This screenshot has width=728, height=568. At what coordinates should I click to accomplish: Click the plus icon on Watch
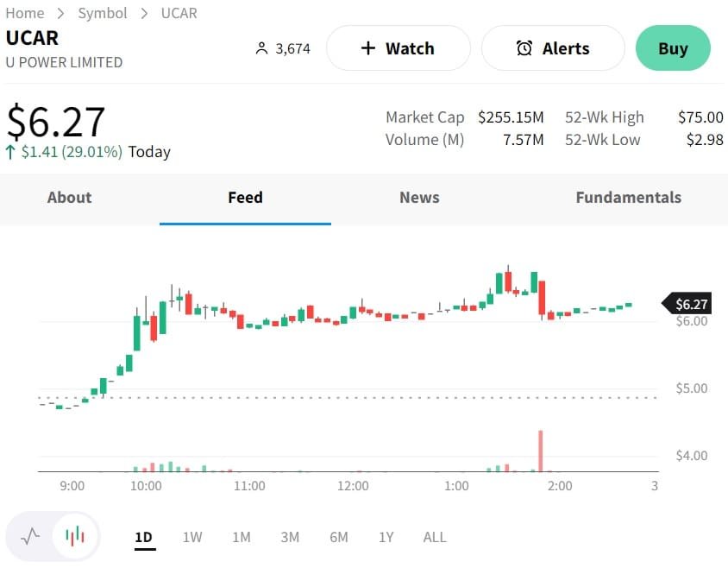point(368,48)
